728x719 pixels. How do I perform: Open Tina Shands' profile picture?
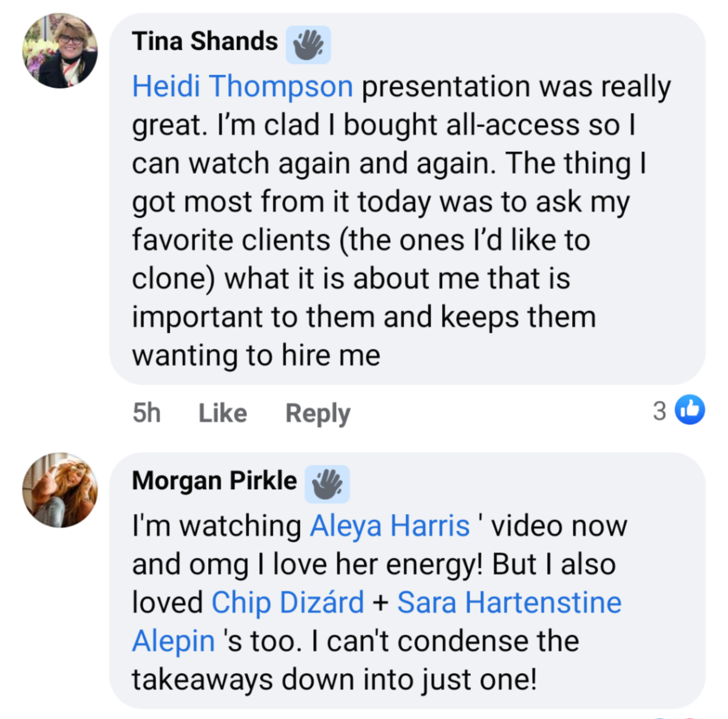[60, 51]
